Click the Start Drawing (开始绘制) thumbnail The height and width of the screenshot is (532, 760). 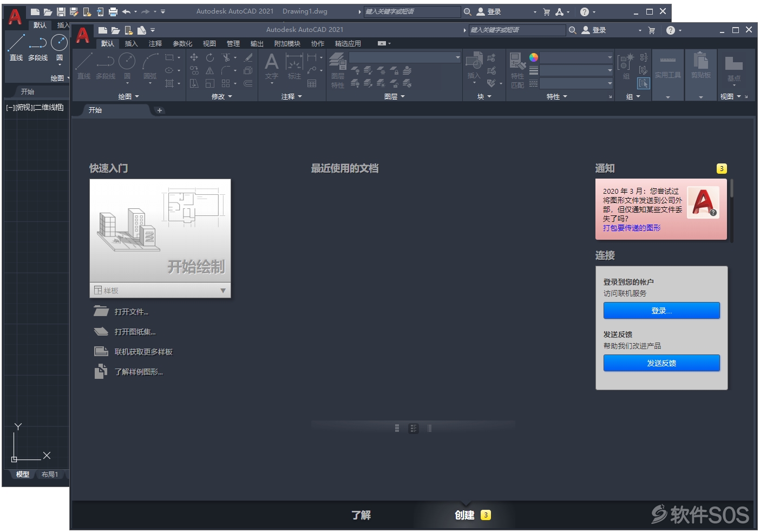click(160, 231)
